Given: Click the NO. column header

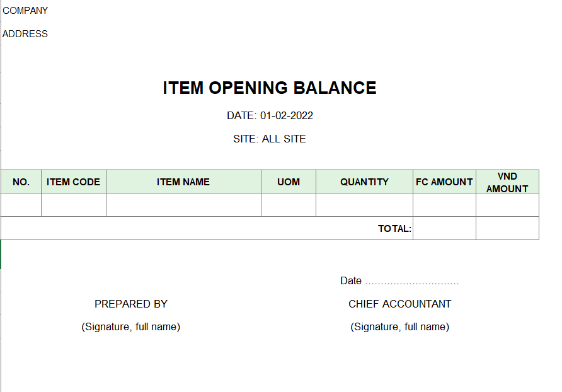Looking at the screenshot, I should [x=21, y=182].
